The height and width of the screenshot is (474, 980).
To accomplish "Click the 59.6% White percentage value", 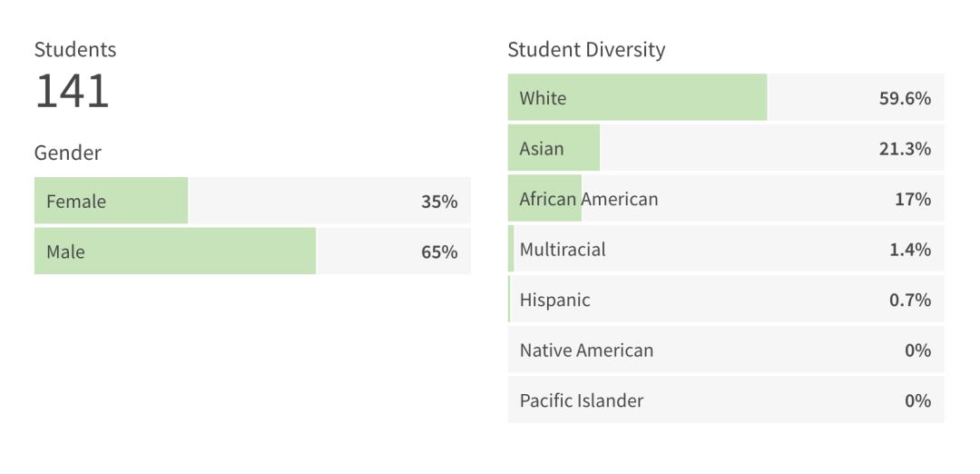I will 905,98.
